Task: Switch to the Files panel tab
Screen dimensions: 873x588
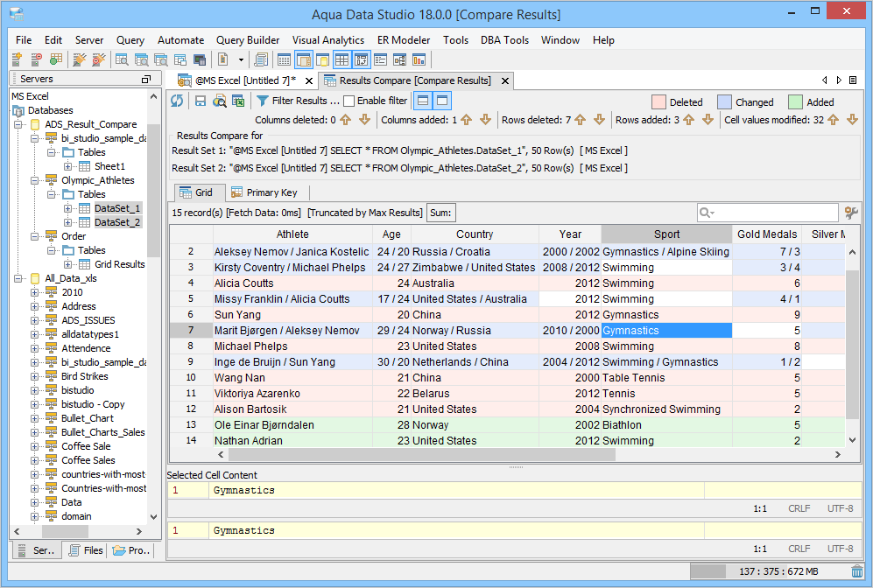Action: (87, 550)
